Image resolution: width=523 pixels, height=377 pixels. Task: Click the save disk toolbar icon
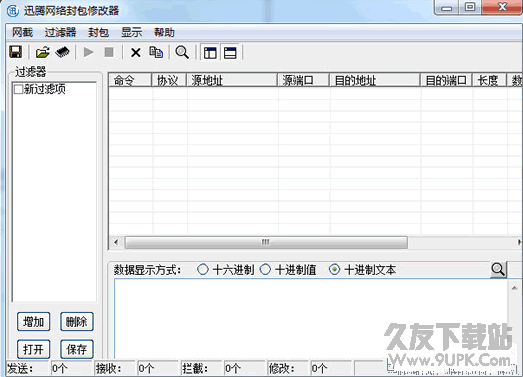click(15, 52)
